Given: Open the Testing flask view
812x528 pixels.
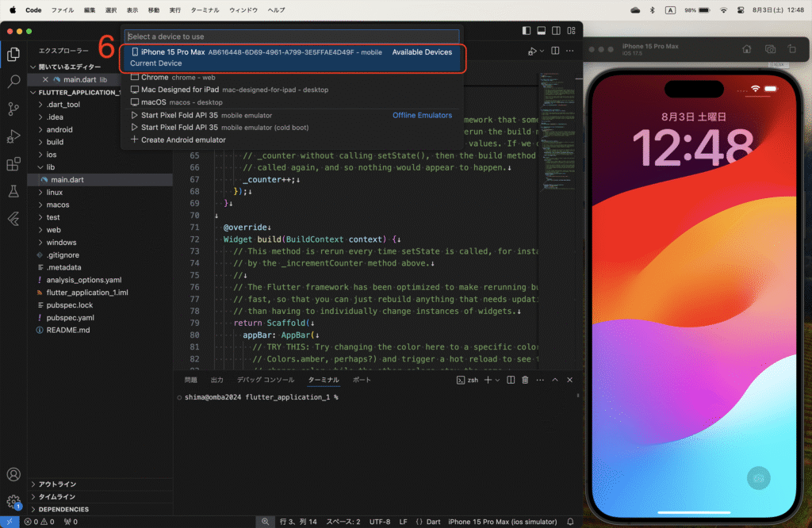Looking at the screenshot, I should 14,191.
